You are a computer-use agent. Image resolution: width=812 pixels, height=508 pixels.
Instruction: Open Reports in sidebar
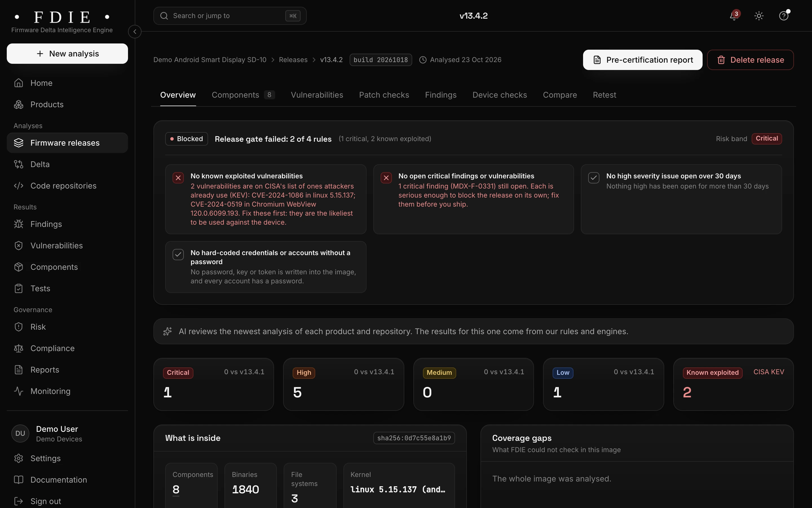point(67,370)
